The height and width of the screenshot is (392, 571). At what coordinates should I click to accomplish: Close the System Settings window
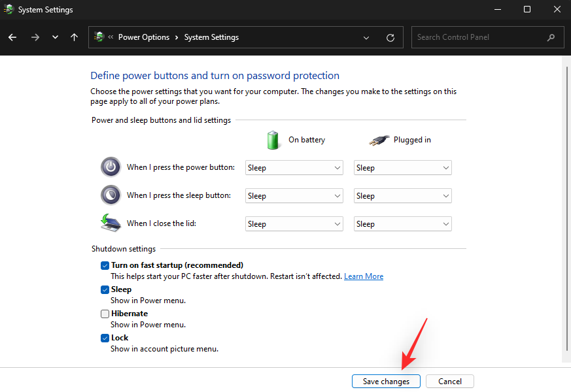click(557, 9)
